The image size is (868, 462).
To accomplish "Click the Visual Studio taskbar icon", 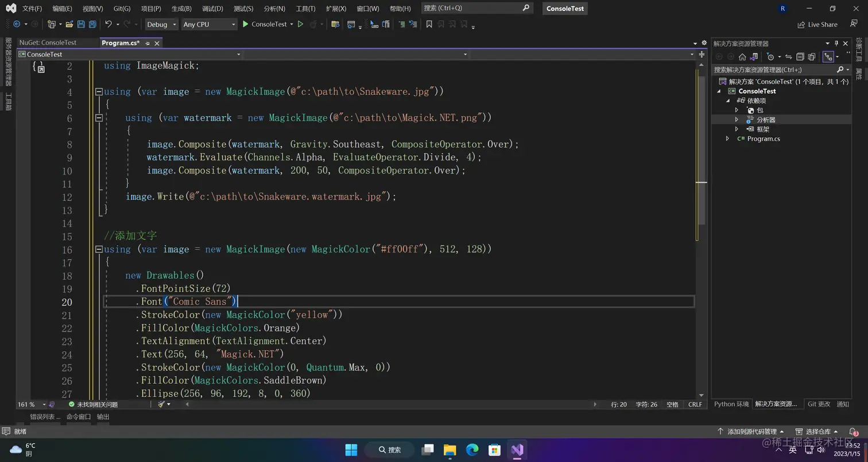I will (x=517, y=449).
